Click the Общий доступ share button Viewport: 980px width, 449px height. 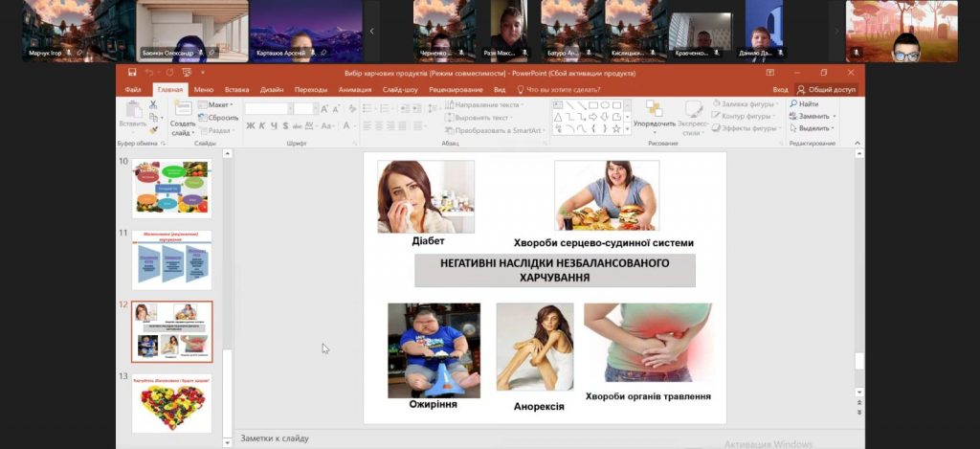tap(826, 89)
